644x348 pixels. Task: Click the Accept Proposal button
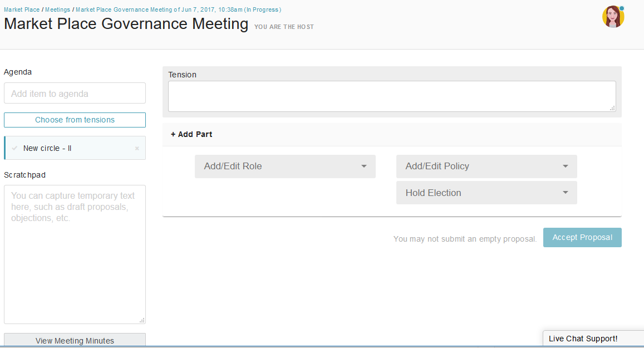pyautogui.click(x=582, y=238)
